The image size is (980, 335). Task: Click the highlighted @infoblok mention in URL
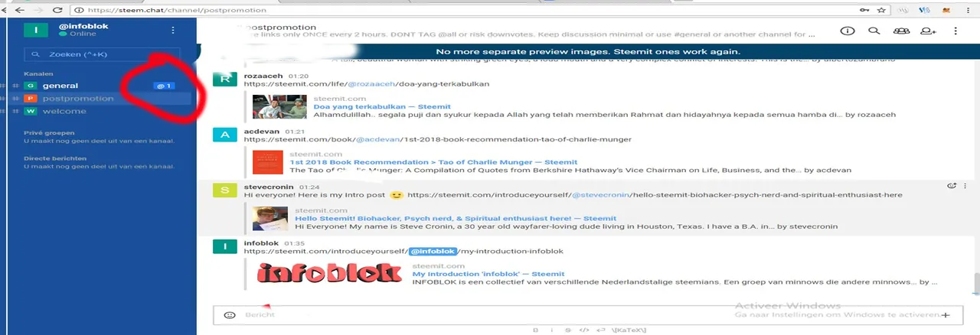point(433,251)
